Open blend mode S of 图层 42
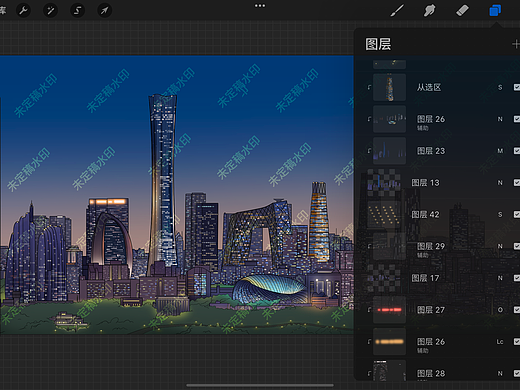Screen dimensions: 520x390 tap(500, 214)
